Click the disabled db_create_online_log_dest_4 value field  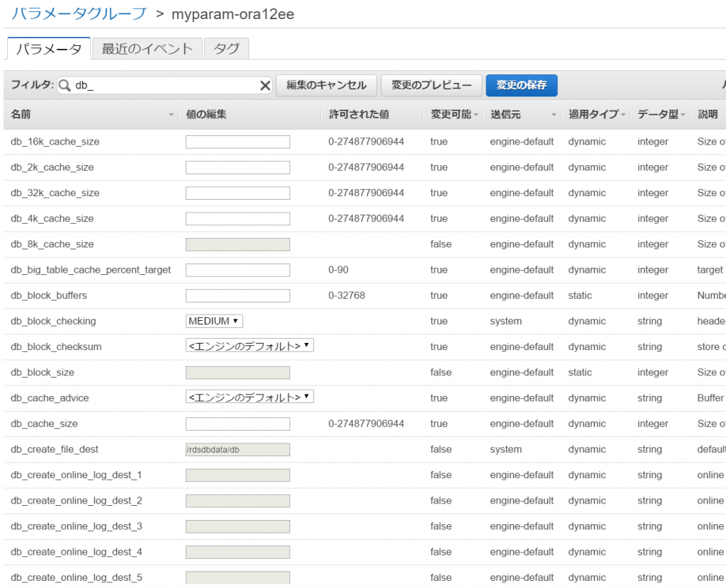[238, 553]
